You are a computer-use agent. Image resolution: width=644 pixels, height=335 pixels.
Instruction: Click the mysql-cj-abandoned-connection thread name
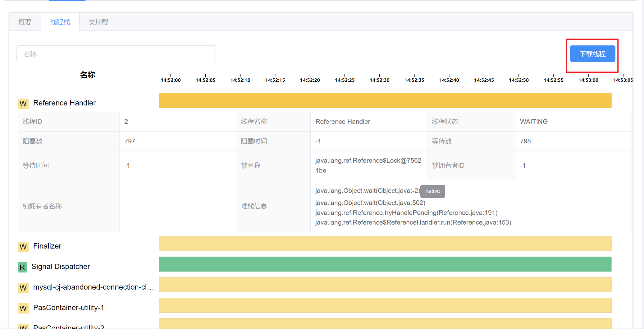pos(94,287)
